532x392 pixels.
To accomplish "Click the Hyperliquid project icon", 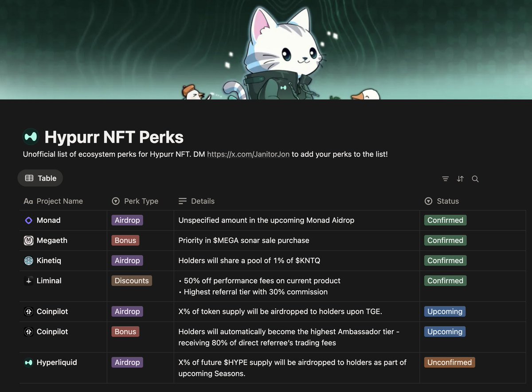I will 28,362.
